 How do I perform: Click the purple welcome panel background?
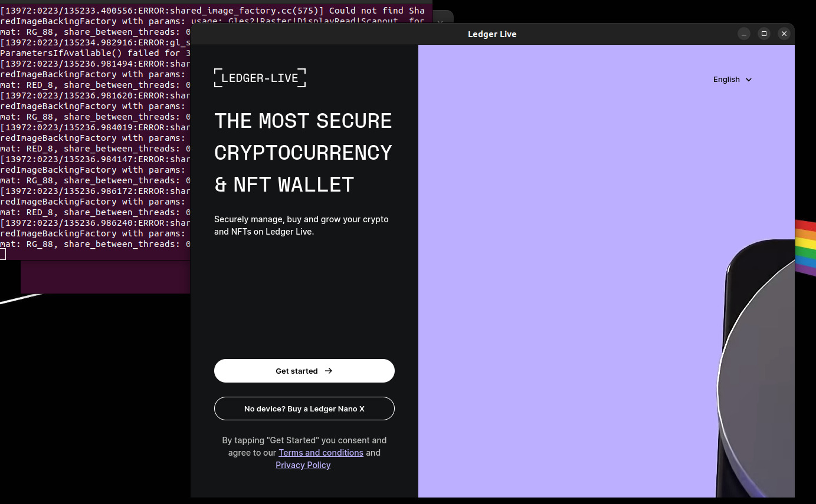(x=561, y=265)
